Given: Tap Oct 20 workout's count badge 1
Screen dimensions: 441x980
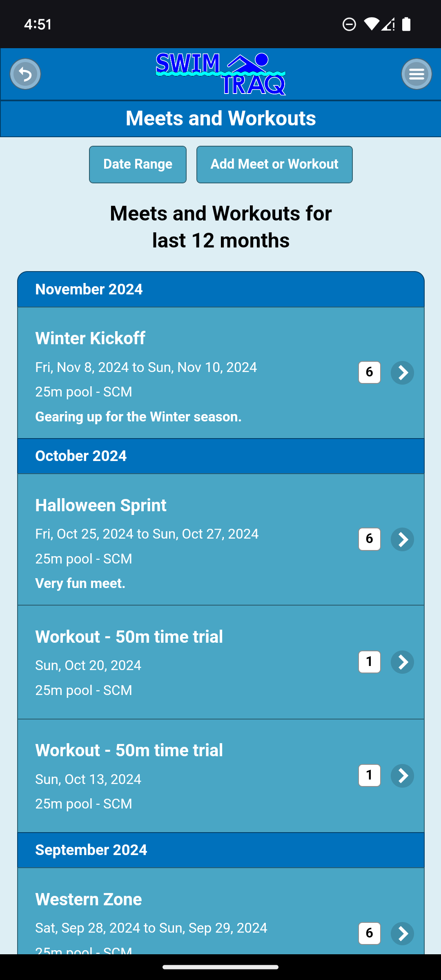Looking at the screenshot, I should [370, 662].
